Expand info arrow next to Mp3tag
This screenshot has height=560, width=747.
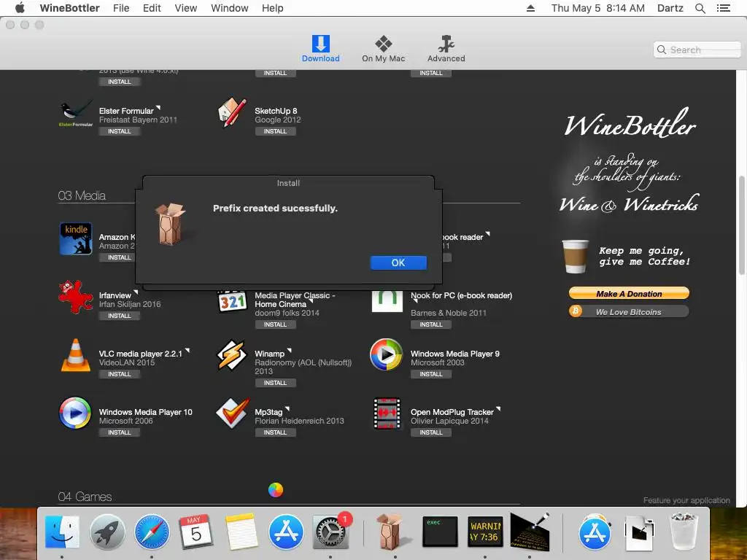(x=287, y=409)
